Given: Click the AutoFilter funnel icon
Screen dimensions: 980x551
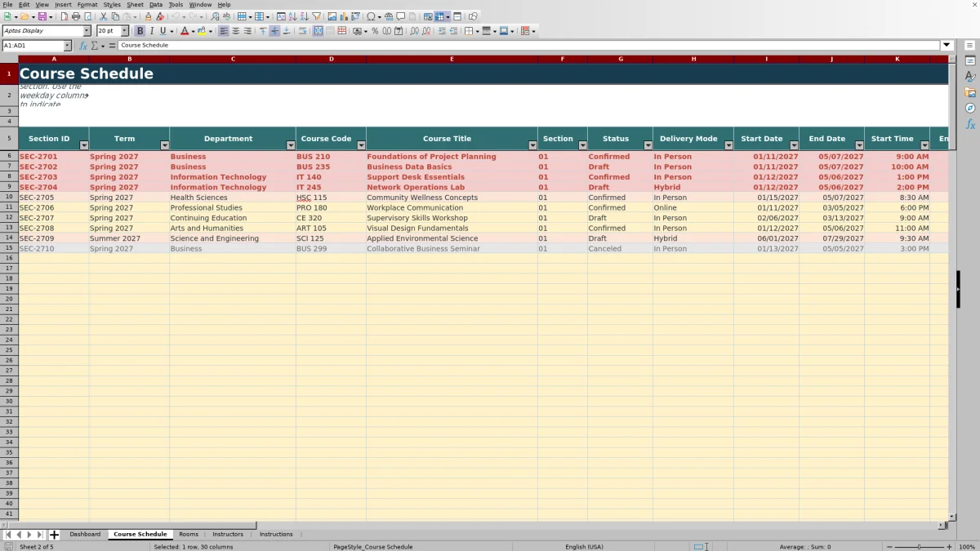Looking at the screenshot, I should click(x=316, y=16).
